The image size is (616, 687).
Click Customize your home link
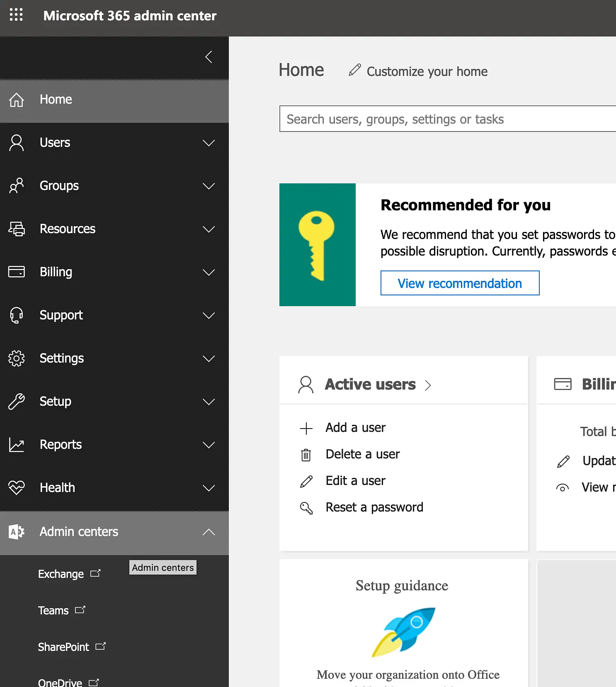[427, 71]
